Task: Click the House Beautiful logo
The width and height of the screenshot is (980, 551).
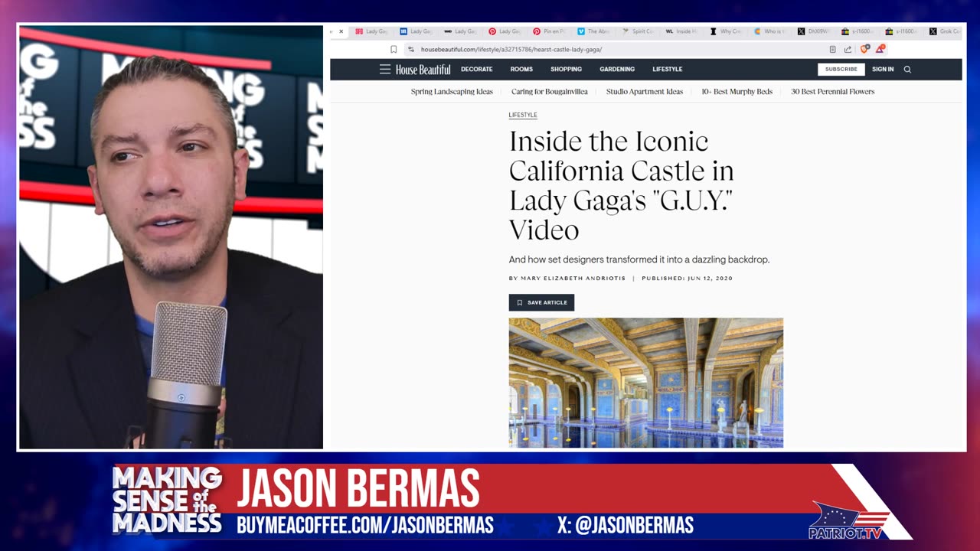Action: tap(423, 69)
